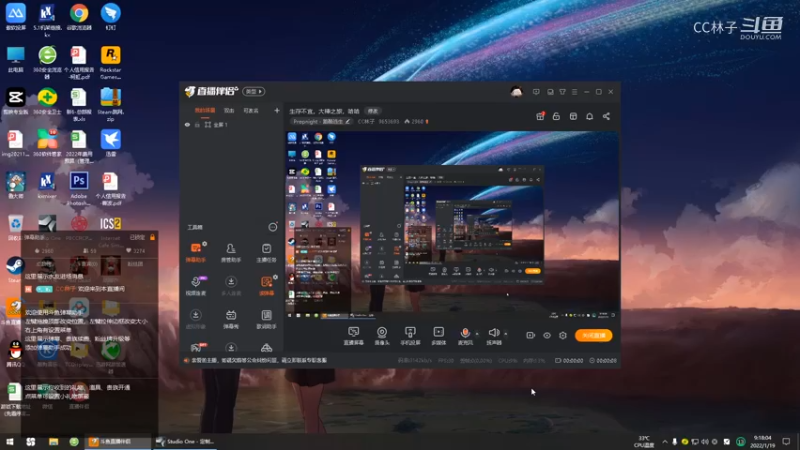Select the 全屏1 source row

[232, 124]
